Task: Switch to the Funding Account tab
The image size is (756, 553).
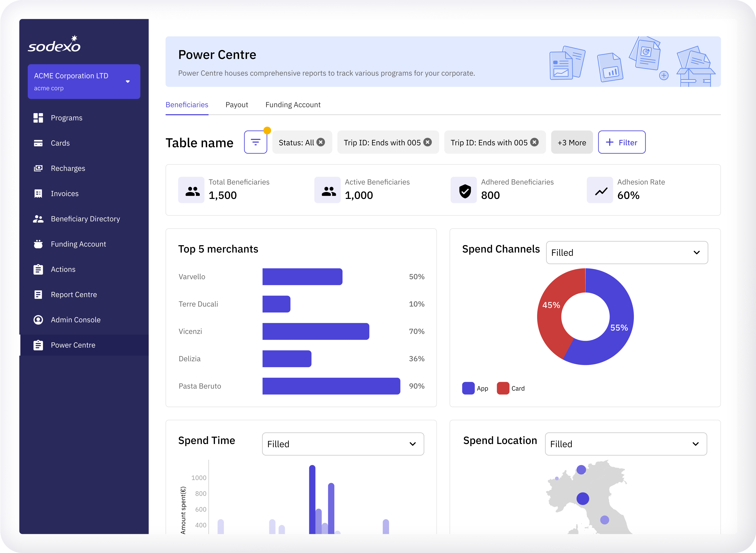Action: point(293,105)
